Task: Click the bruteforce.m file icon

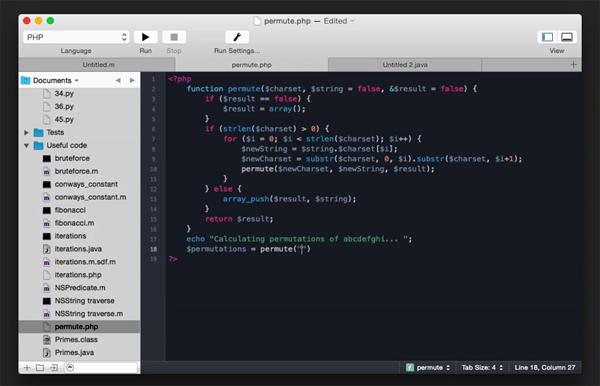Action: [x=46, y=171]
